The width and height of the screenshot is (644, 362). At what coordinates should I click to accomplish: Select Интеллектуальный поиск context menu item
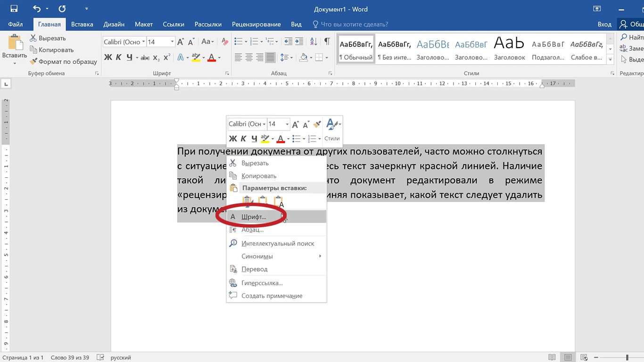276,244
